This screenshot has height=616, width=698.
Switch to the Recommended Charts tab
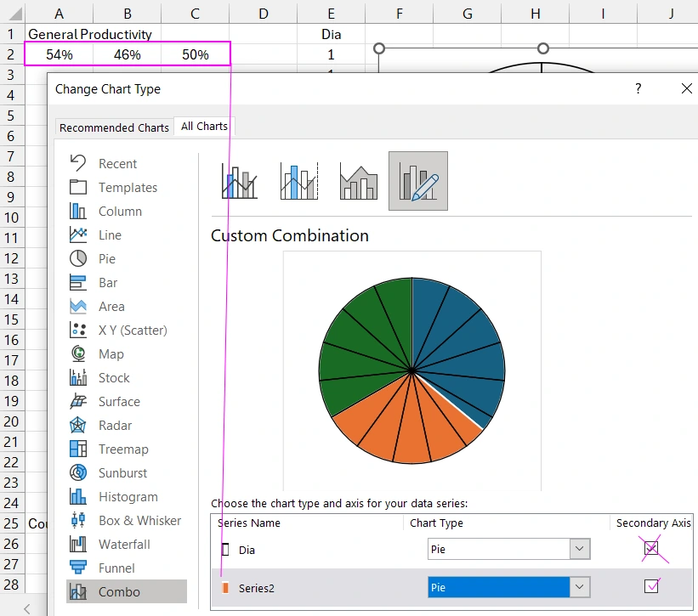point(114,127)
